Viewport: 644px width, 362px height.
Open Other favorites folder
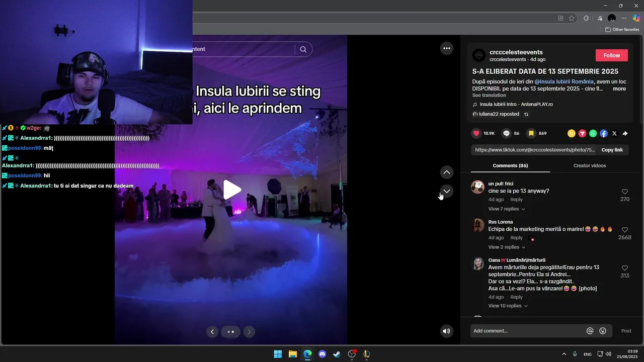coord(622,30)
